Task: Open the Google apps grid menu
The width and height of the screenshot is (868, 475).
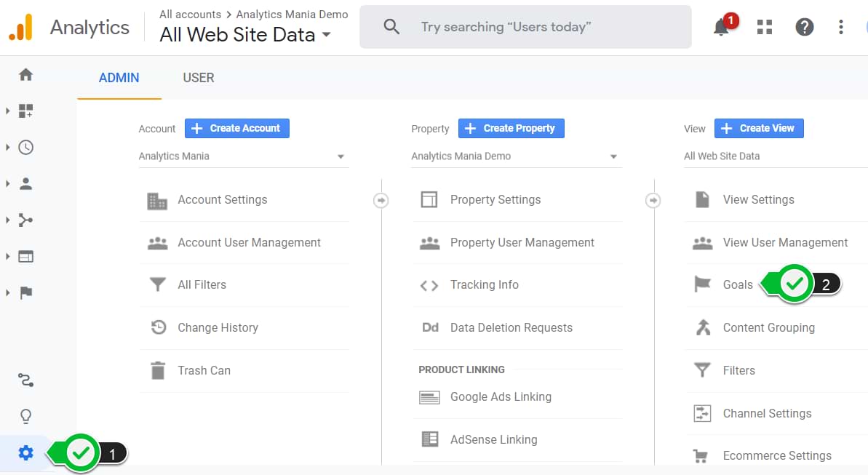Action: tap(764, 27)
